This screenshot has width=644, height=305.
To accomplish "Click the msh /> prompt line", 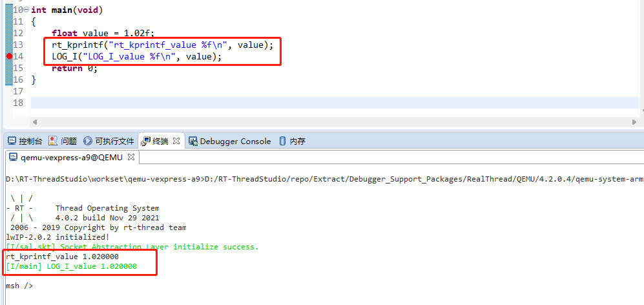I will [19, 285].
